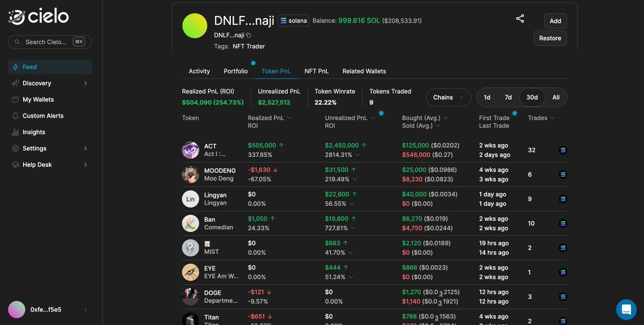Viewport: 644px width, 325px height.
Task: Click the green wallet avatar circle
Action: (194, 26)
